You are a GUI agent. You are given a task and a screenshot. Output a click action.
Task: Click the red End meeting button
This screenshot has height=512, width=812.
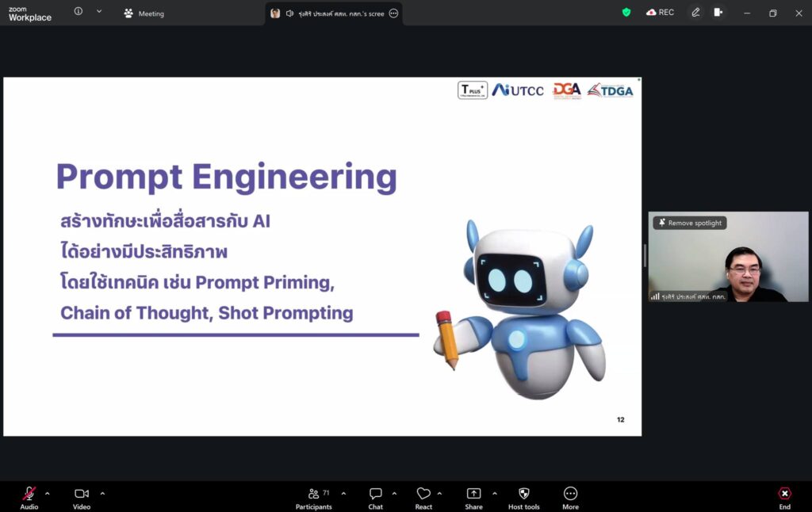point(784,495)
